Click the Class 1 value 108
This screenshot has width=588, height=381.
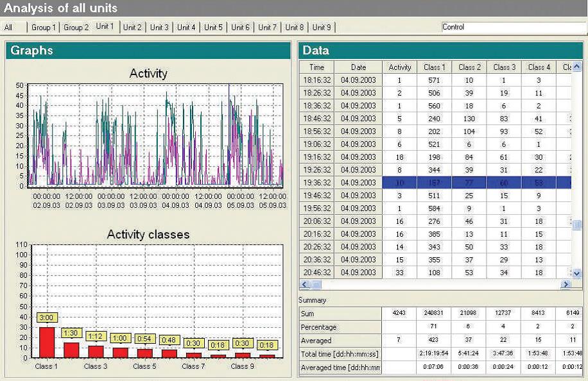(434, 273)
